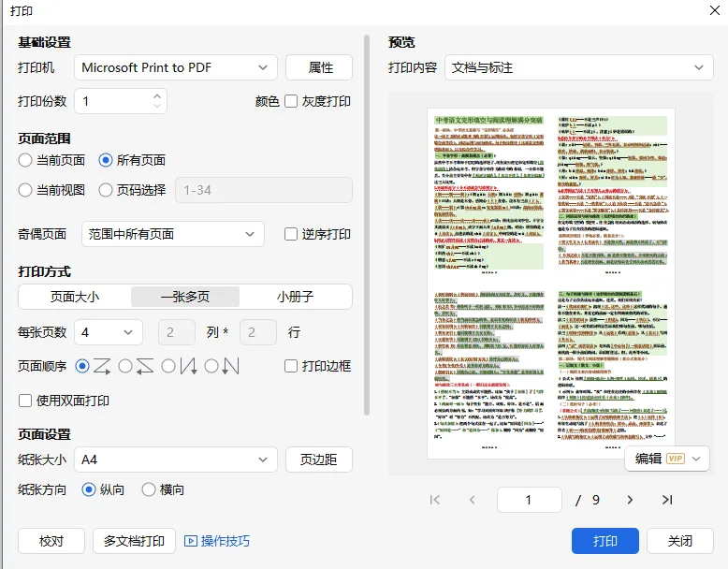Viewport: 728px width, 569px height.
Task: Go to next preview page
Action: [x=630, y=500]
